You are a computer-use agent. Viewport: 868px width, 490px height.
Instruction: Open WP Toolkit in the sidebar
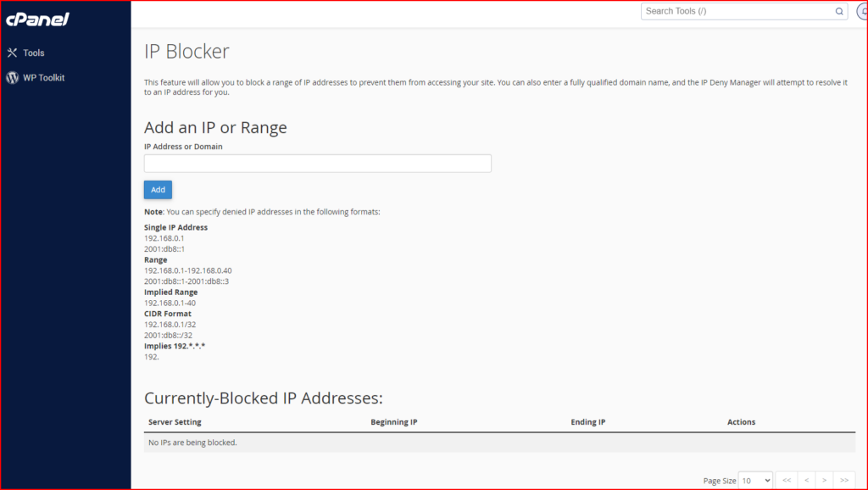pos(43,77)
